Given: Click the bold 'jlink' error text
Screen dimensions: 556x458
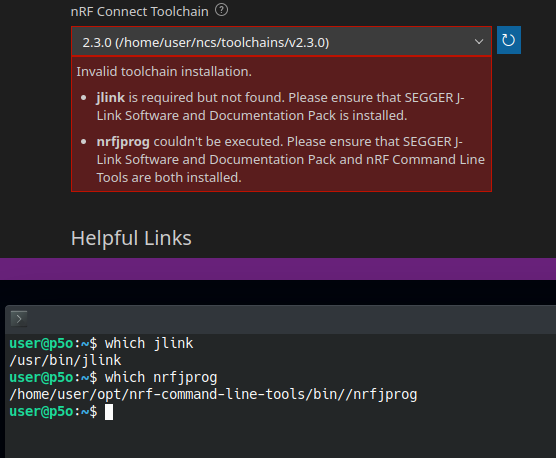Looking at the screenshot, I should coord(110,97).
